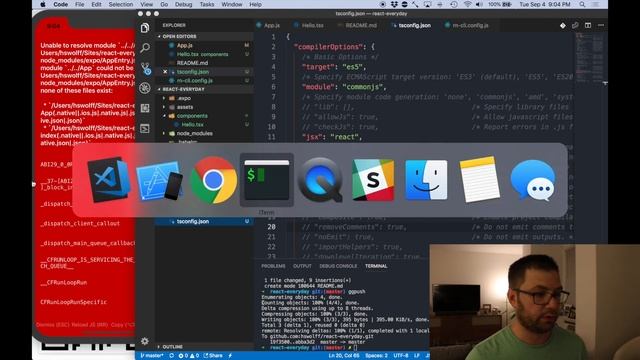Switch to the Hello.tsx editor tab
The height and width of the screenshot is (360, 640).
pos(309,25)
